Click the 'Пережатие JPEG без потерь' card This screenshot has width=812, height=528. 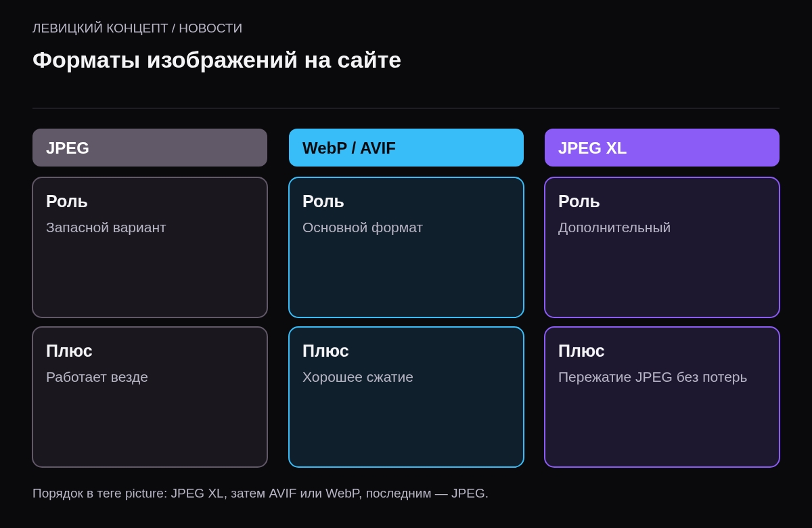click(x=662, y=397)
